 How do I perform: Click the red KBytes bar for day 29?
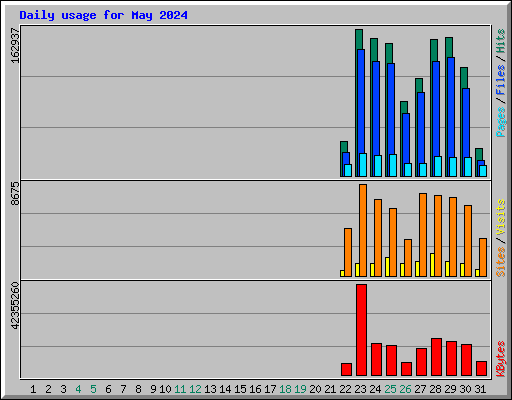point(451,358)
